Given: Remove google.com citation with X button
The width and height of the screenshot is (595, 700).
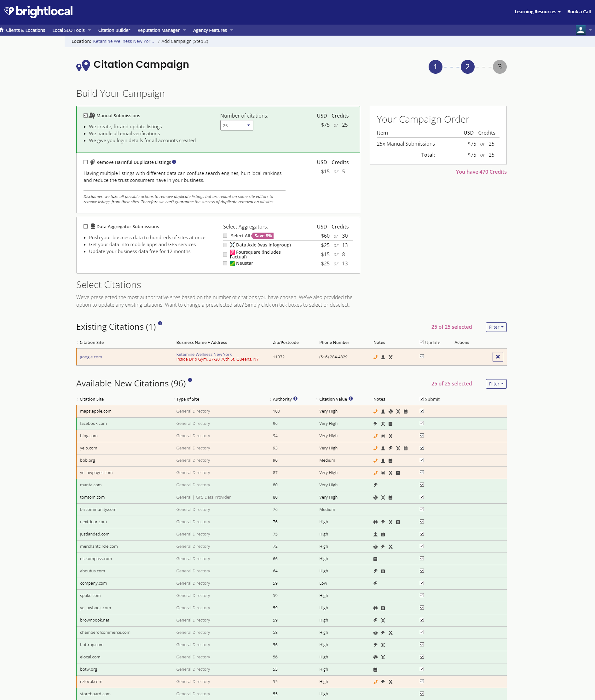Looking at the screenshot, I should coord(498,356).
